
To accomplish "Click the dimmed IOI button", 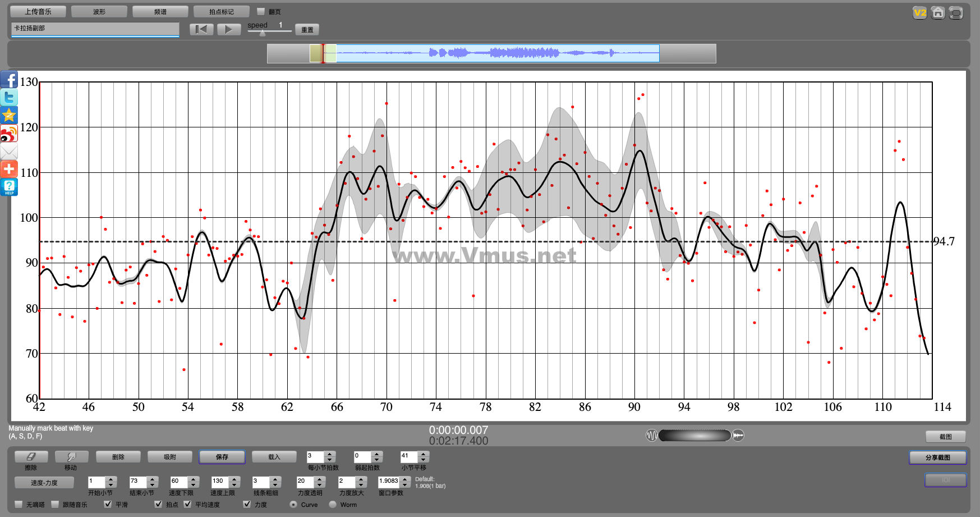I will click(x=946, y=480).
